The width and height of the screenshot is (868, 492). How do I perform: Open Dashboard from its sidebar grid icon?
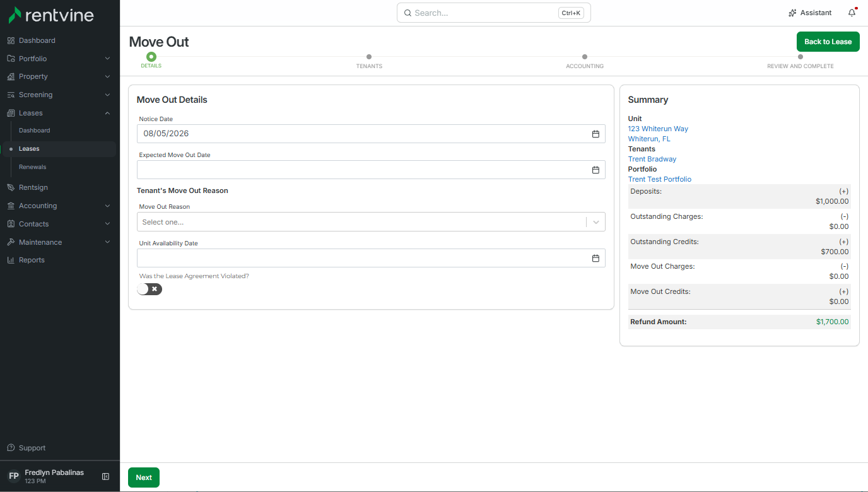pos(11,40)
